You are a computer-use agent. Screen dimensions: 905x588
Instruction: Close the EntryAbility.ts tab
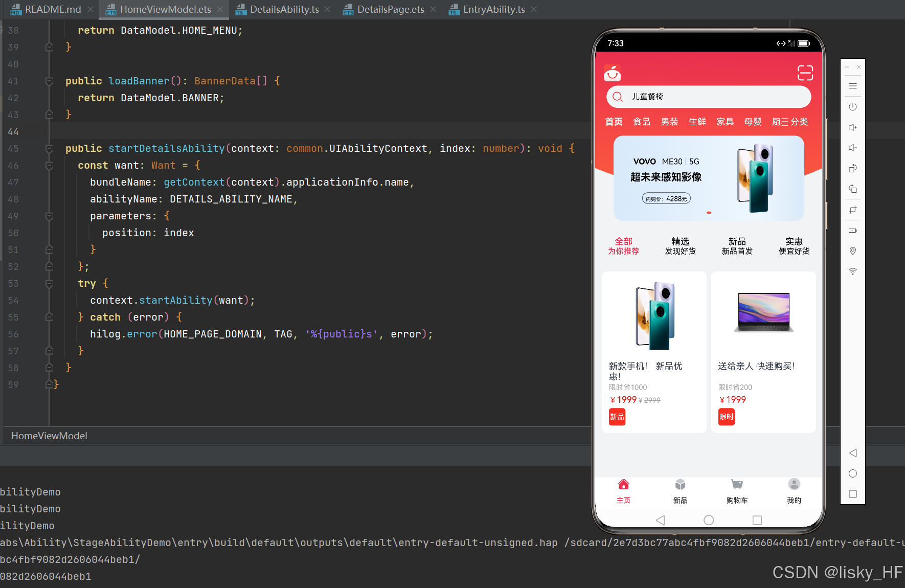[534, 9]
